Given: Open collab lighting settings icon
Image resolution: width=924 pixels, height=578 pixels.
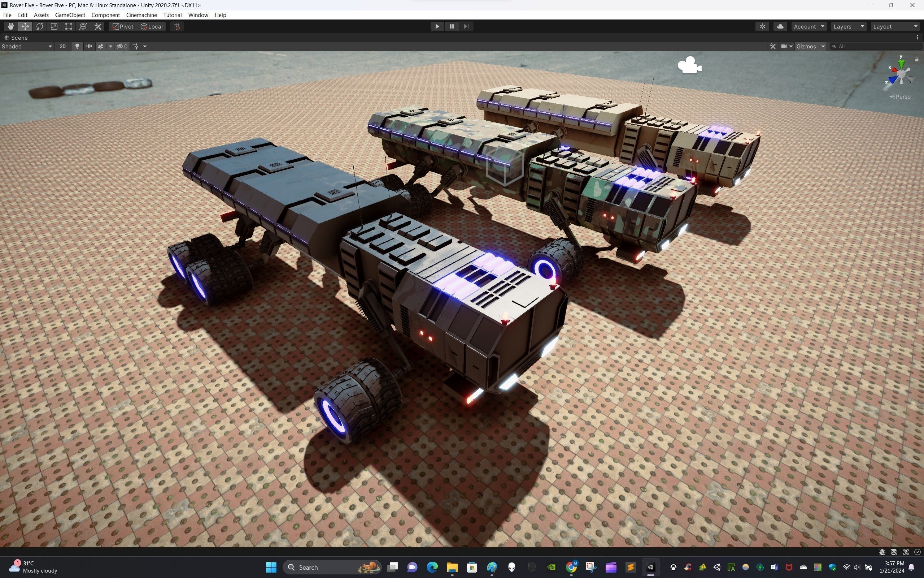Looking at the screenshot, I should (x=763, y=26).
